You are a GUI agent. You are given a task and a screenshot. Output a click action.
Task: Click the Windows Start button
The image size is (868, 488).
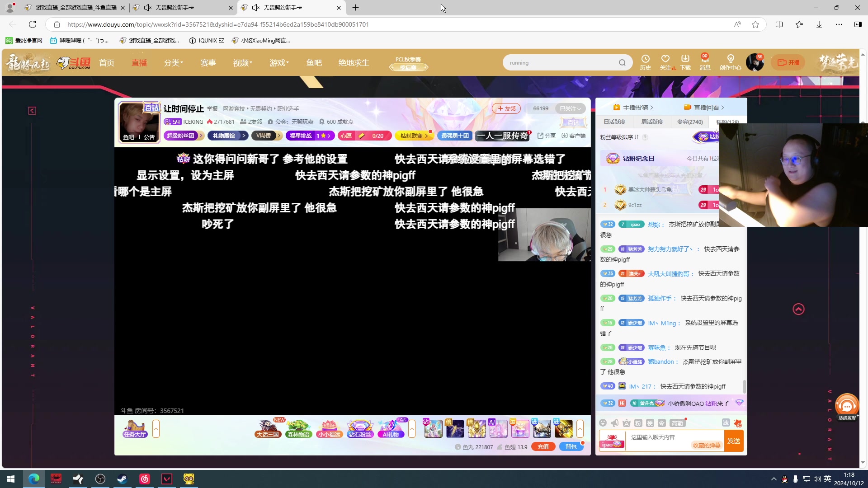tap(11, 479)
